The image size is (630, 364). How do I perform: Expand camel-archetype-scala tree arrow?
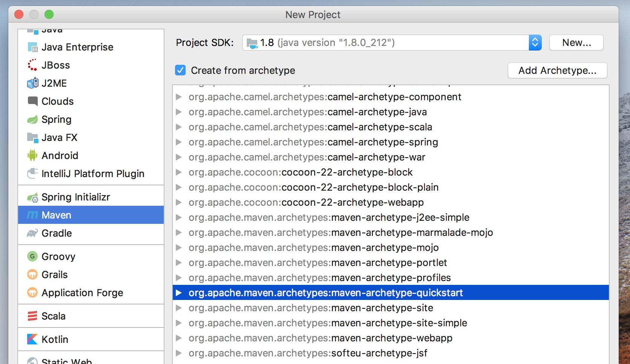(179, 127)
